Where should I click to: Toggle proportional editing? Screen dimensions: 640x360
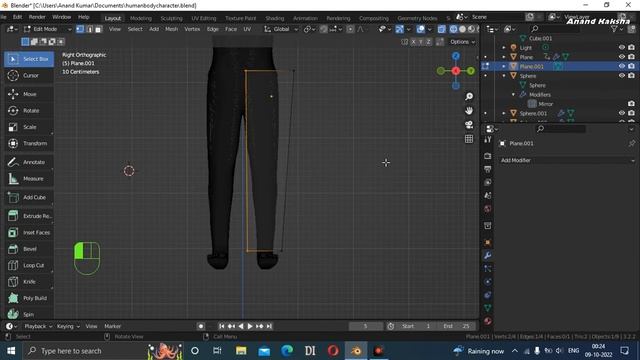click(x=350, y=29)
